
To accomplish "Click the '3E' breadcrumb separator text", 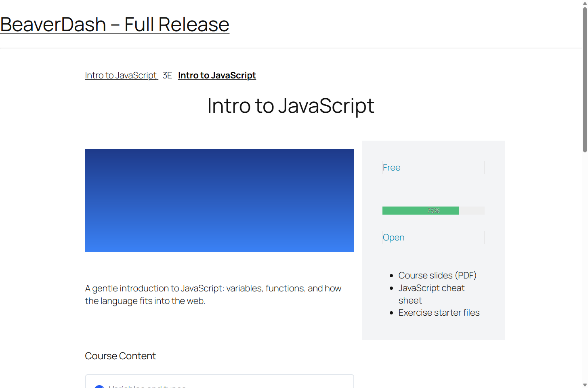I will [167, 76].
